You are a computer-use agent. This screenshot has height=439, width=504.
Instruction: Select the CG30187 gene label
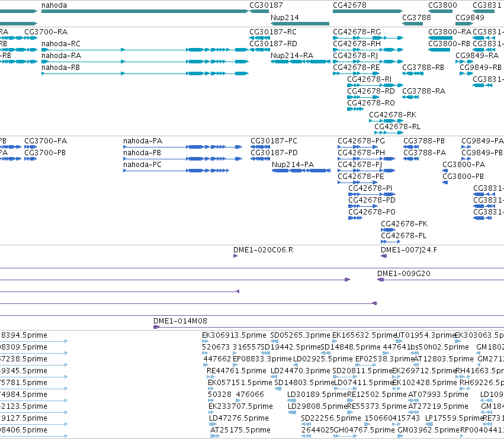(266, 5)
